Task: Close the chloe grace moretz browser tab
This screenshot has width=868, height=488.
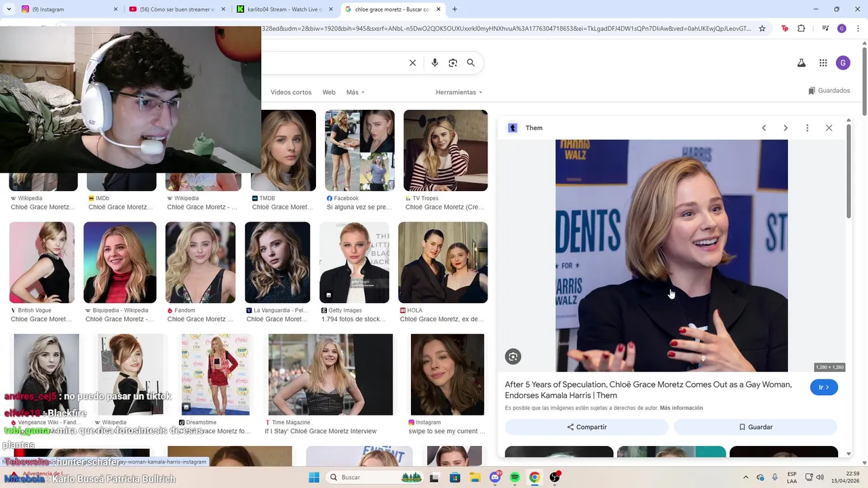Action: click(439, 9)
